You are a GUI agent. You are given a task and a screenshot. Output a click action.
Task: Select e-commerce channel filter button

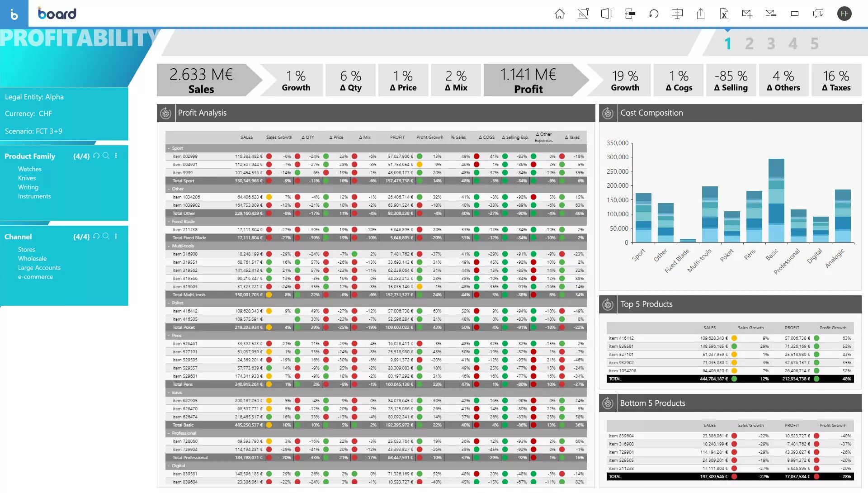pos(35,276)
